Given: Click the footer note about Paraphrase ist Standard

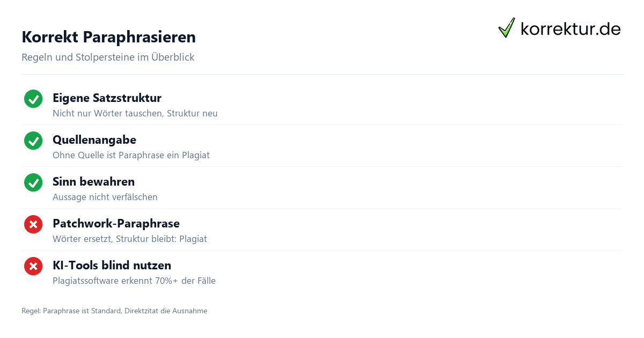Looking at the screenshot, I should (114, 311).
